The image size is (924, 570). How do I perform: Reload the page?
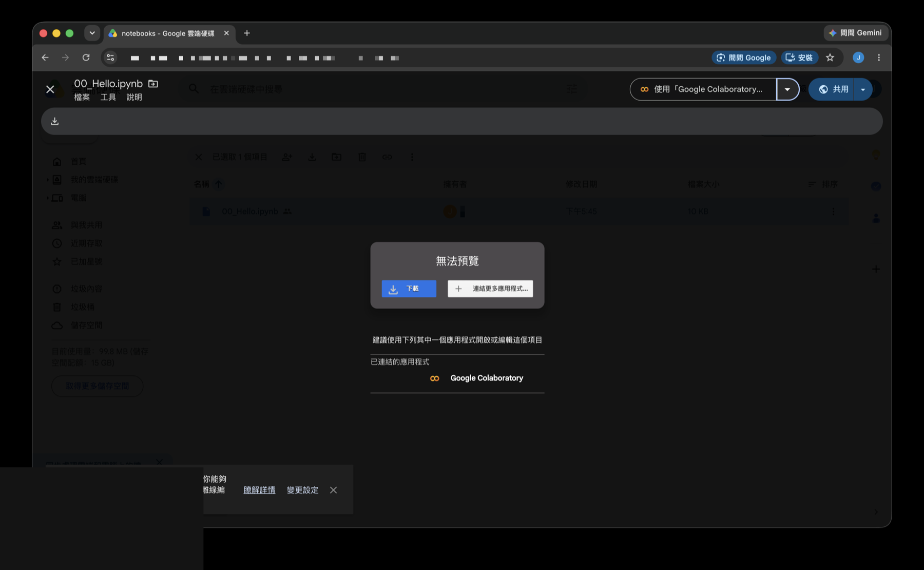[x=86, y=58]
